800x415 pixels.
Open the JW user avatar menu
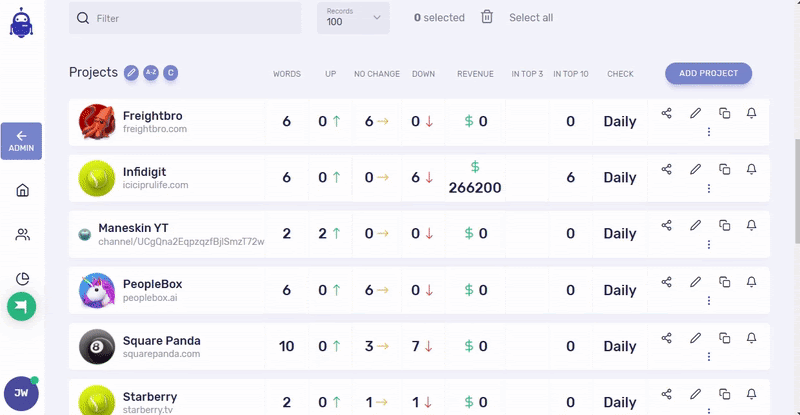[x=21, y=394]
